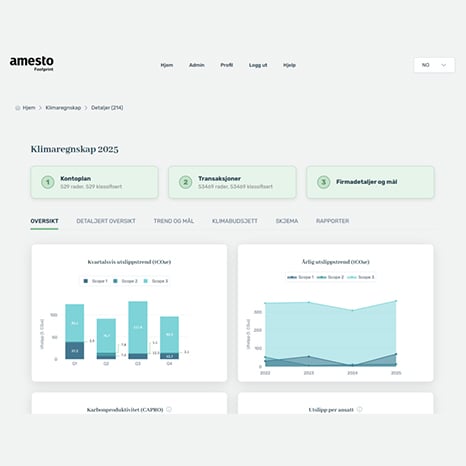The width and height of the screenshot is (466, 466).
Task: Click the Kvartalsvis utslippstrend chart title
Action: tap(129, 262)
